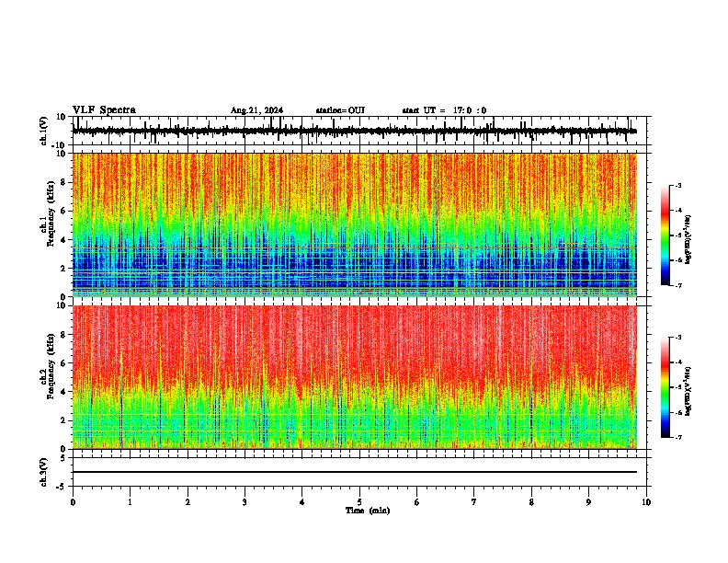
Task: Click the ch.2 colorbar 'log(PSD)' label
Action: [x=688, y=391]
